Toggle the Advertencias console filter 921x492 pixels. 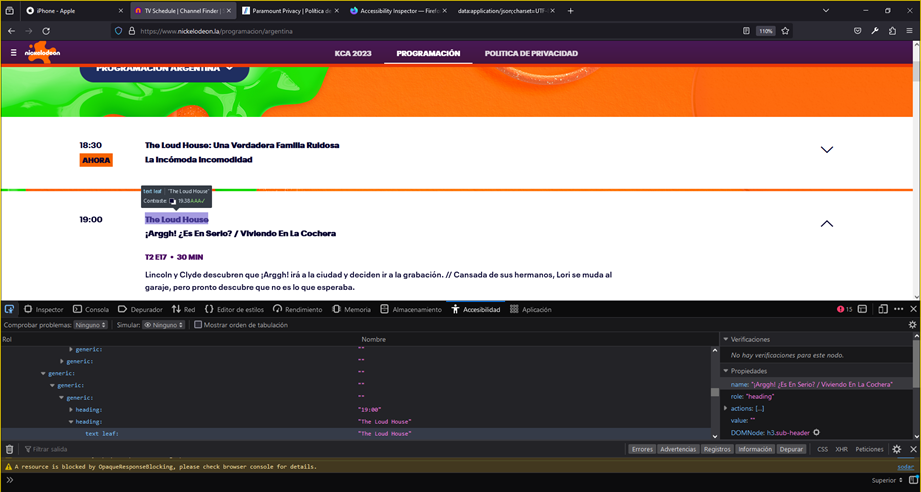678,450
